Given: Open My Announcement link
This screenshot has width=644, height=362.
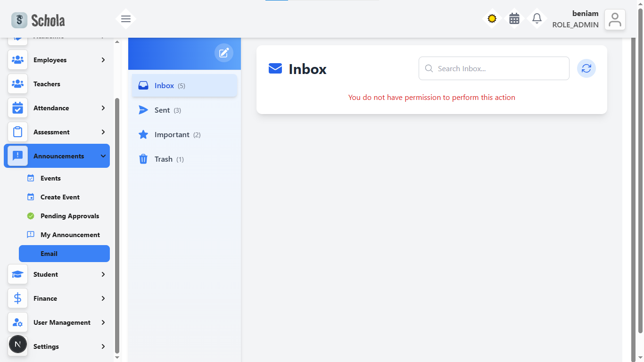Looking at the screenshot, I should (70, 235).
